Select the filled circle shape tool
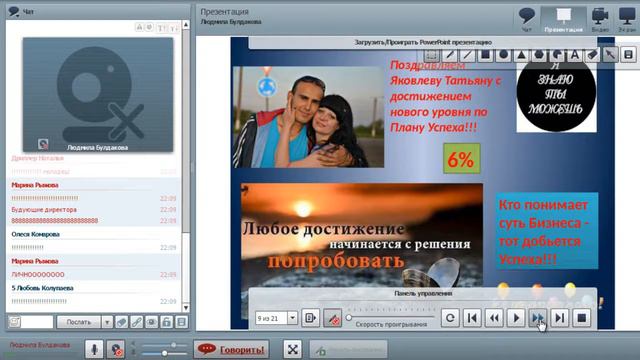640x360 pixels. pyautogui.click(x=504, y=55)
